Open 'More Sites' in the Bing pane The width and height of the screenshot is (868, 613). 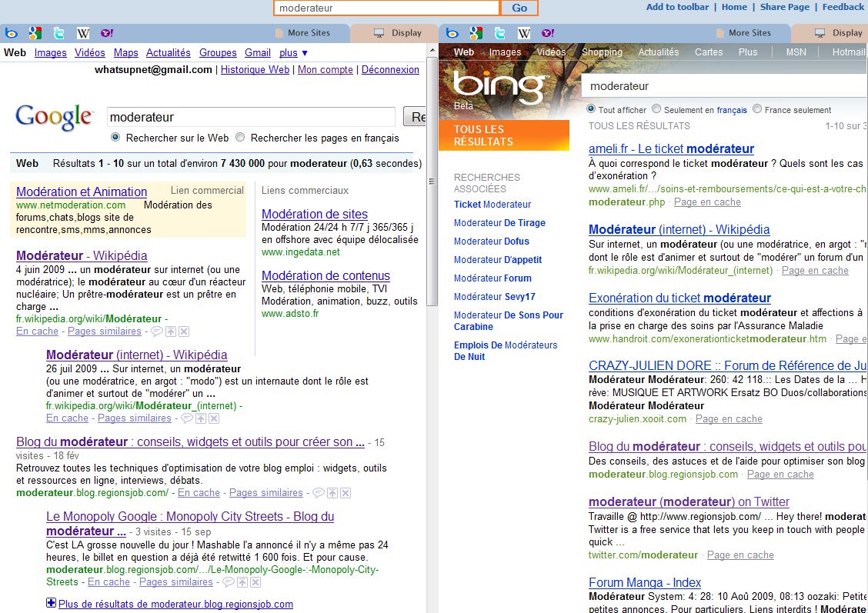743,33
